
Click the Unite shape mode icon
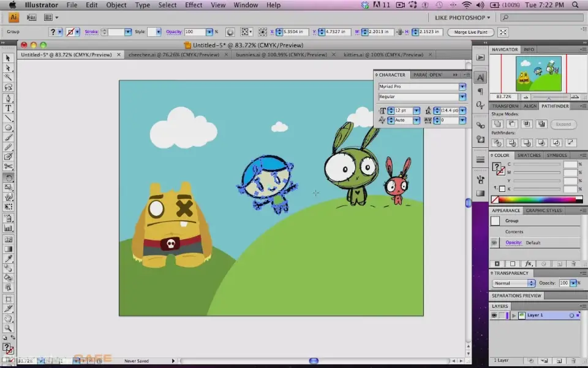497,124
